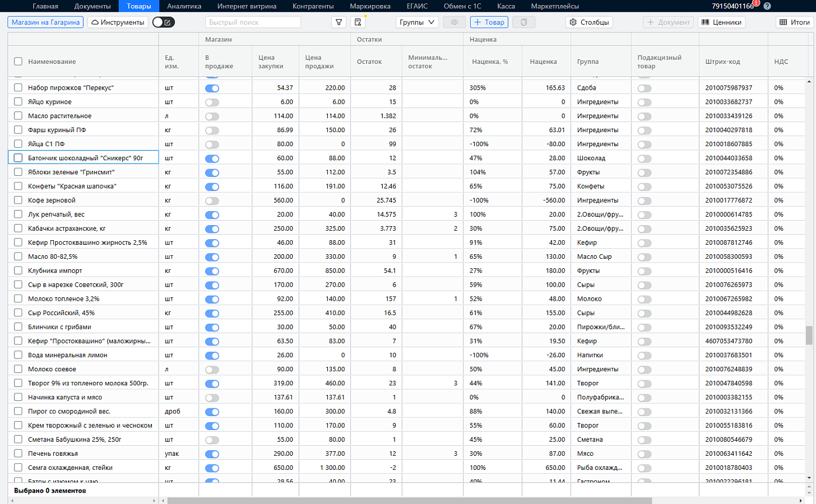816x504 pixels.
Task: Click the Семга охлажденная, стейки product name
Action: click(70, 468)
